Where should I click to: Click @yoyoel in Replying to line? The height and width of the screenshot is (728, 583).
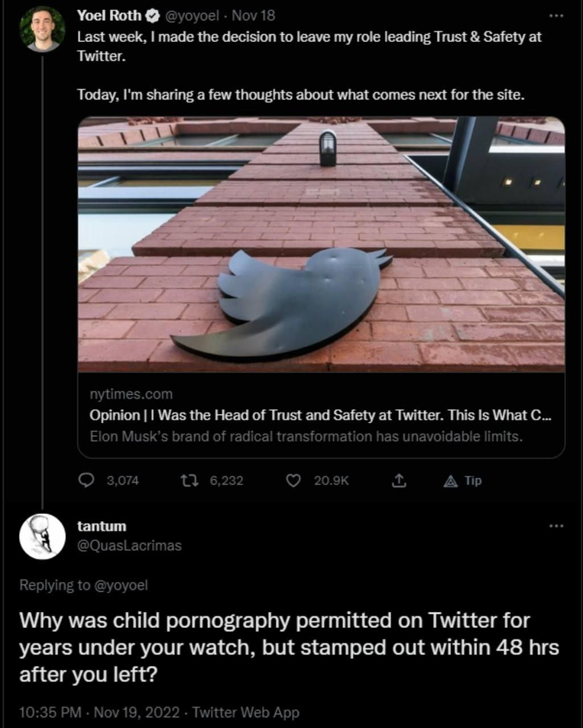(121, 586)
